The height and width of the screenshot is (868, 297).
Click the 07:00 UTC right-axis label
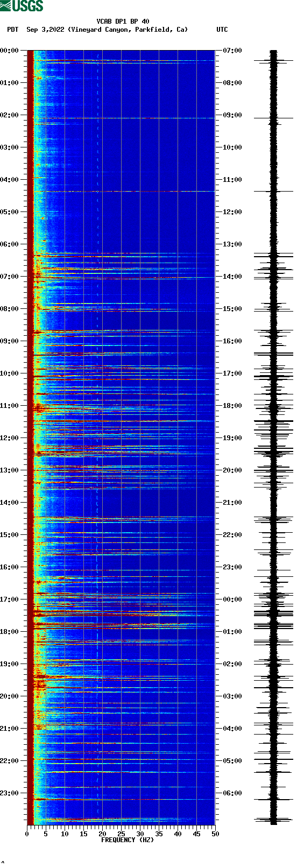pos(232,51)
